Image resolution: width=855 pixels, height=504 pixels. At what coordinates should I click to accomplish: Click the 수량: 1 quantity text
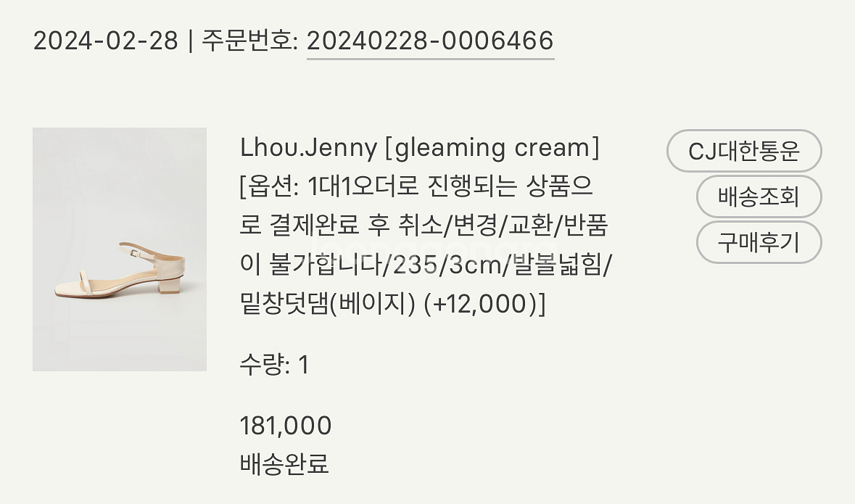tap(274, 365)
